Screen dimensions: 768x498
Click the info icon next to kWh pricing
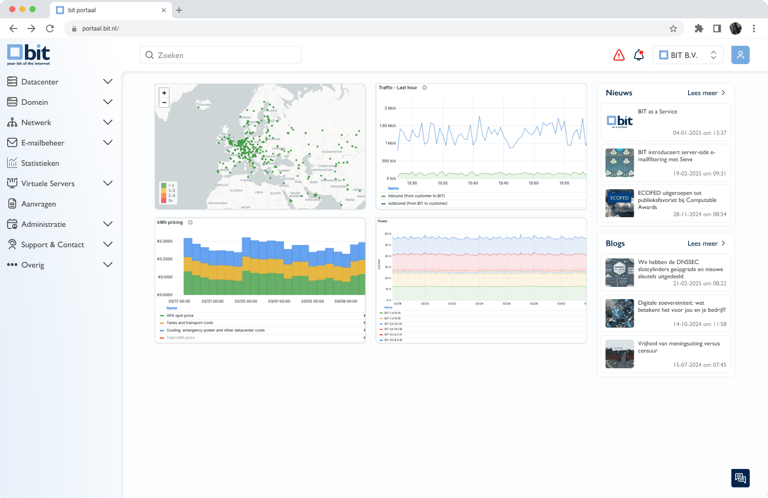[190, 222]
